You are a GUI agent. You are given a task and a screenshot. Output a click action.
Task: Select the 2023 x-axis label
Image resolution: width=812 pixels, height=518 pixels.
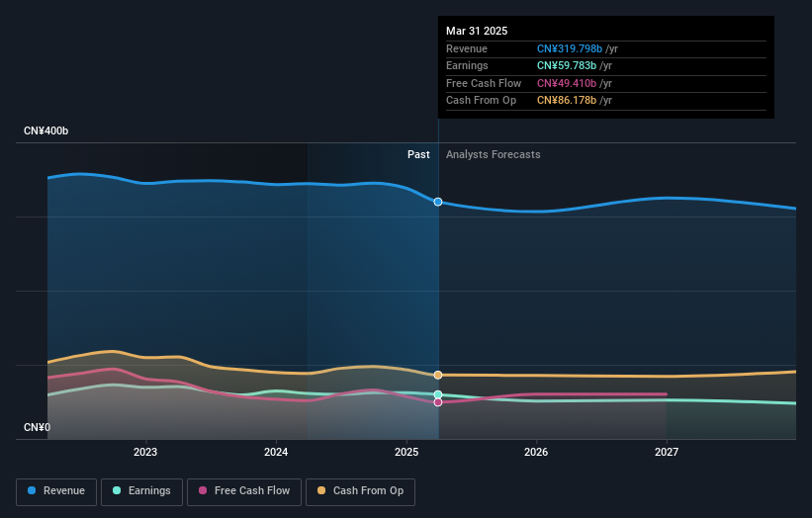[x=145, y=452]
